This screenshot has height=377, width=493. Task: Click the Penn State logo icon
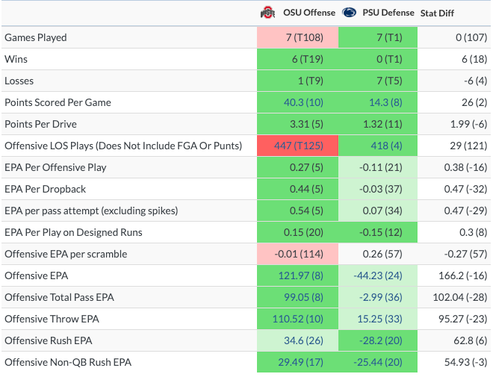[349, 13]
